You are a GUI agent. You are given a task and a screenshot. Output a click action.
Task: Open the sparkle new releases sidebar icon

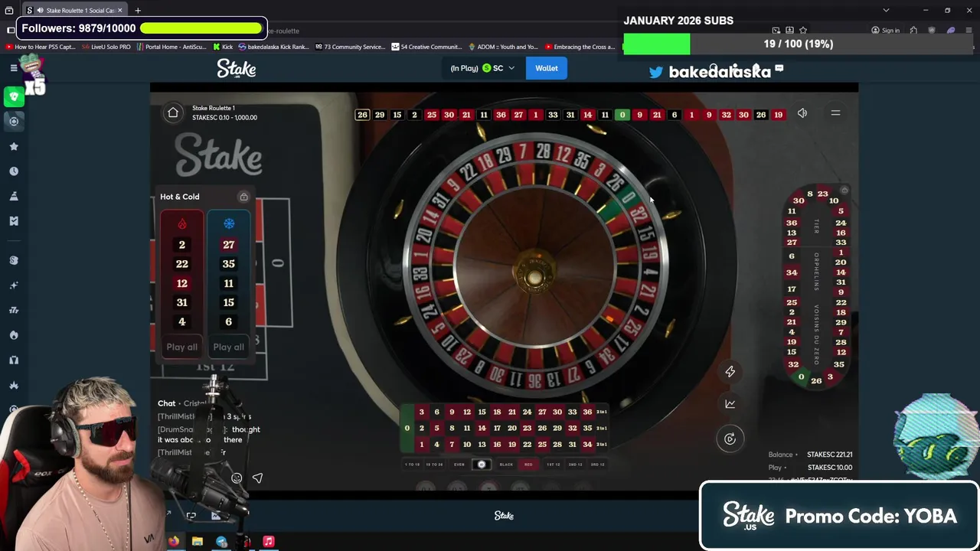coord(14,285)
